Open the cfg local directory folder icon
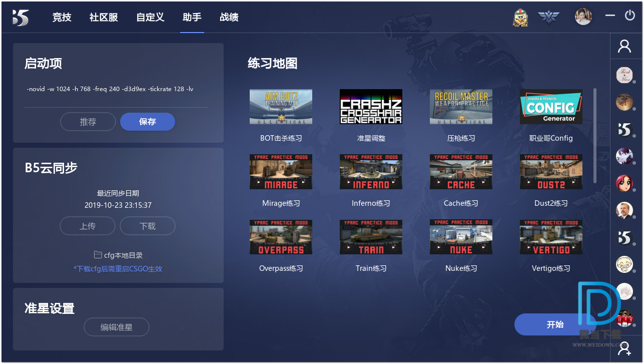This screenshot has width=644, height=364. tap(98, 255)
